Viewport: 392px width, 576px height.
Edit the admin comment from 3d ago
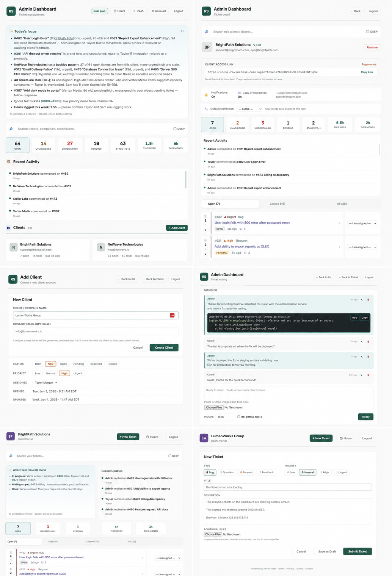tap(361, 300)
